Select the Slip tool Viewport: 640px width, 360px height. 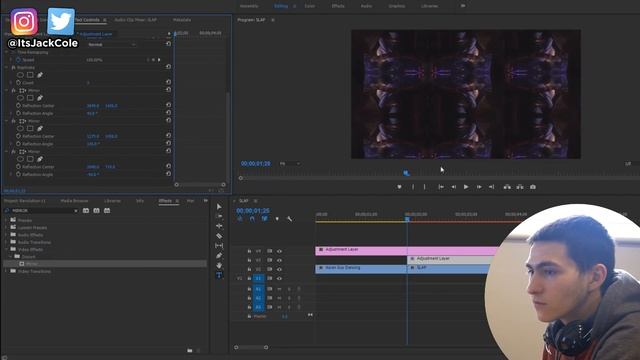coord(219,246)
